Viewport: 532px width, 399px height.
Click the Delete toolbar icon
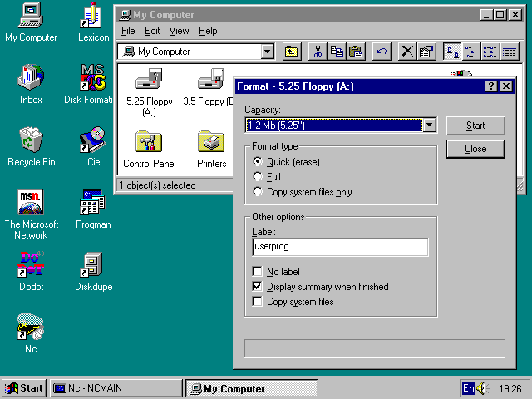[x=407, y=52]
